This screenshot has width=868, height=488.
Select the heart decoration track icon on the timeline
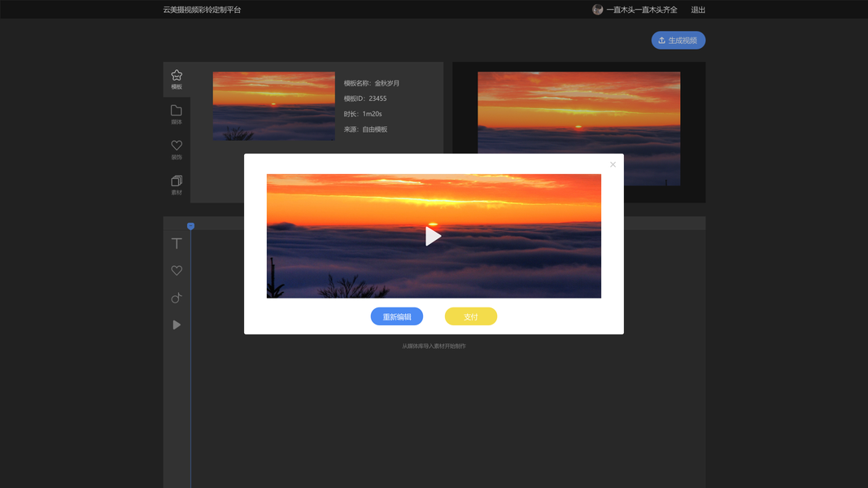tap(177, 271)
